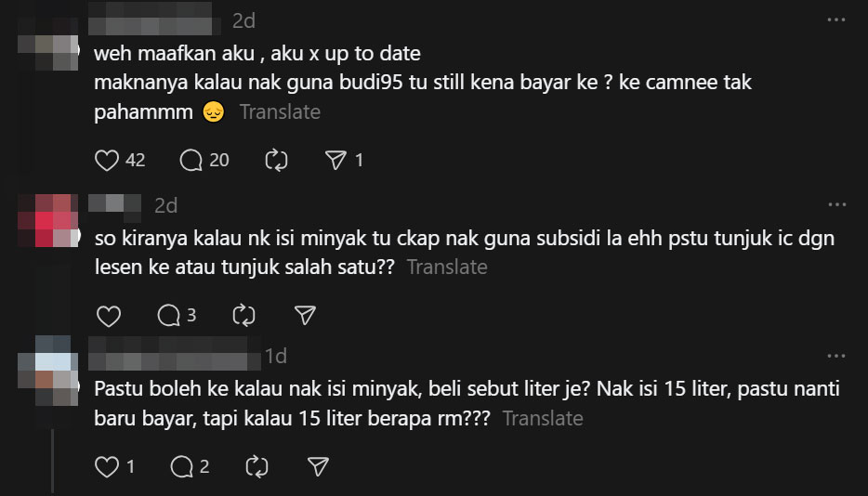Open more options for 15 liter comment

[836, 355]
